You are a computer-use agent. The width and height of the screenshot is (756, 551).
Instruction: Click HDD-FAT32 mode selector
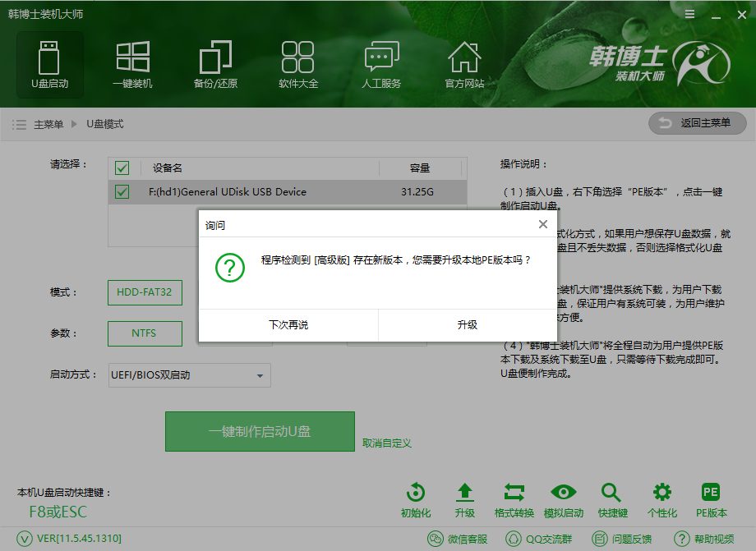[145, 292]
